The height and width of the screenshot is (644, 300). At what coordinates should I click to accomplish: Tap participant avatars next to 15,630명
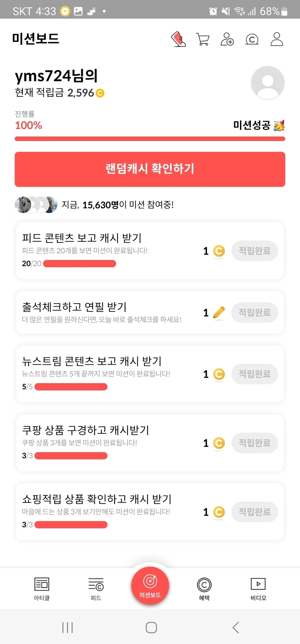pos(36,205)
